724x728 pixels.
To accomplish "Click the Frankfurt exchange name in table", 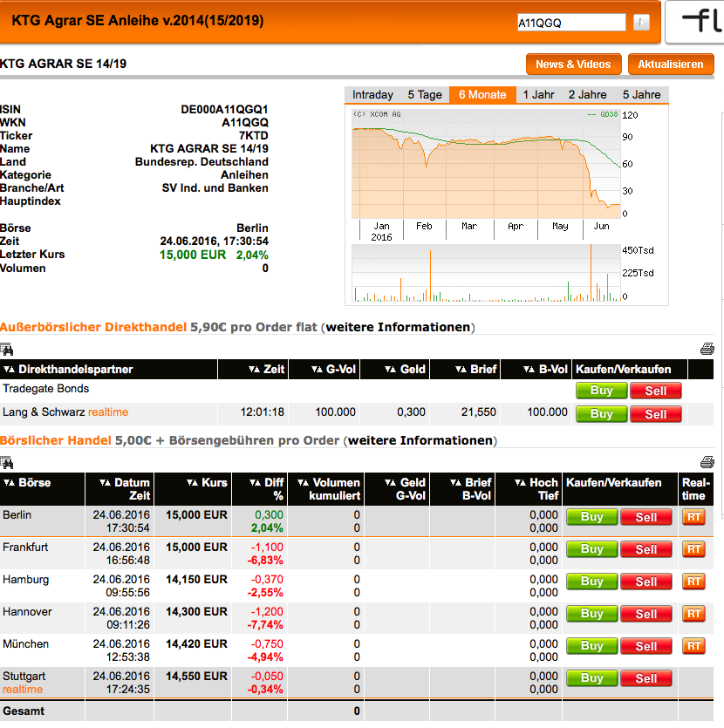I will tap(25, 548).
